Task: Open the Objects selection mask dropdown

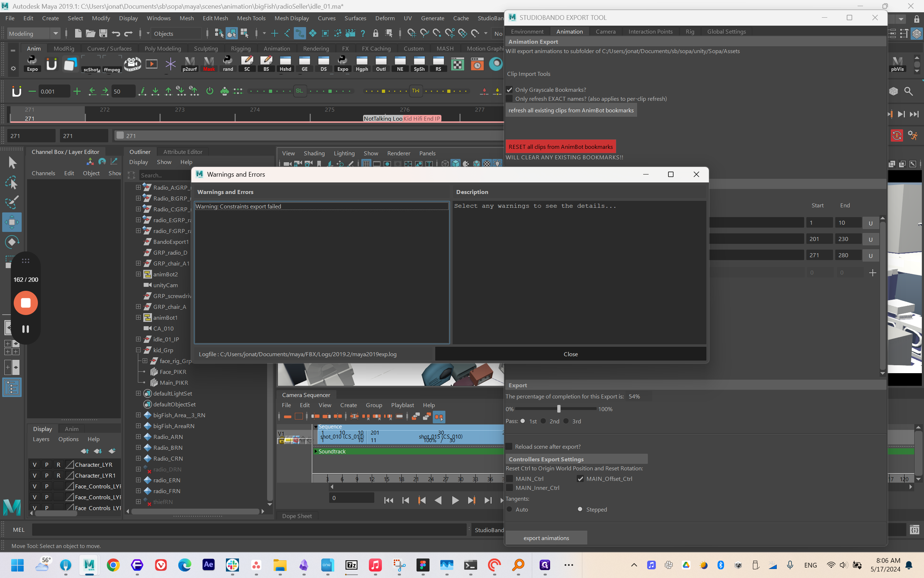Action: pos(176,34)
